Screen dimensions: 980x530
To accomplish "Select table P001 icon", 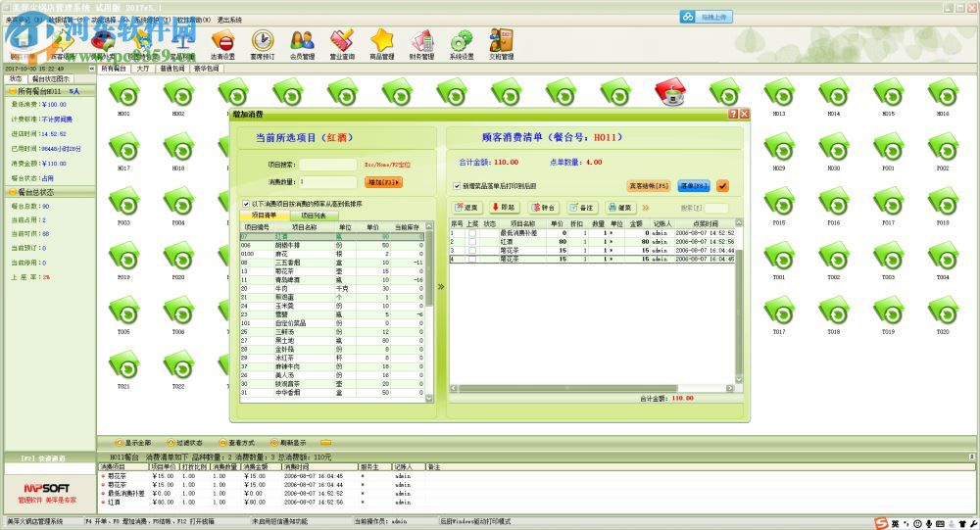I will (x=888, y=148).
